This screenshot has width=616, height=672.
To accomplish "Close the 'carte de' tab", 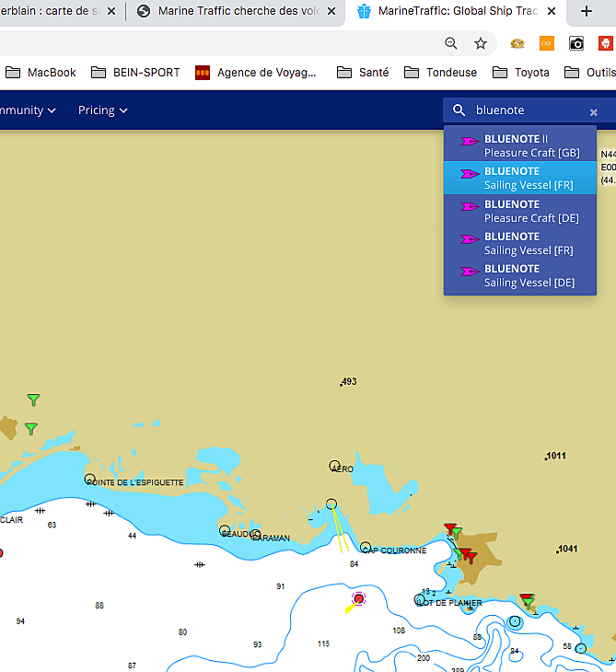I will pyautogui.click(x=111, y=11).
